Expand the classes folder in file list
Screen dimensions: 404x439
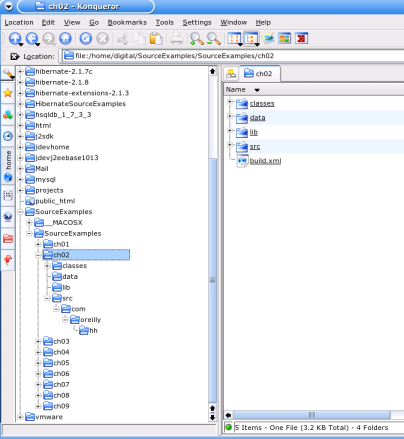tap(230, 102)
